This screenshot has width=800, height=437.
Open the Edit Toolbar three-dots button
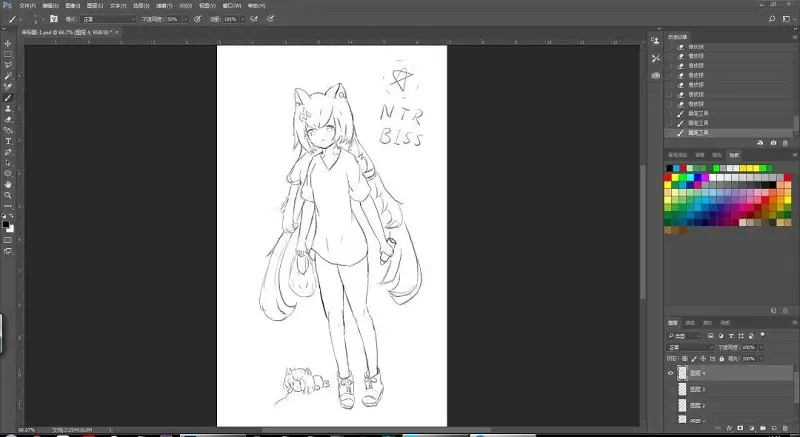8,206
